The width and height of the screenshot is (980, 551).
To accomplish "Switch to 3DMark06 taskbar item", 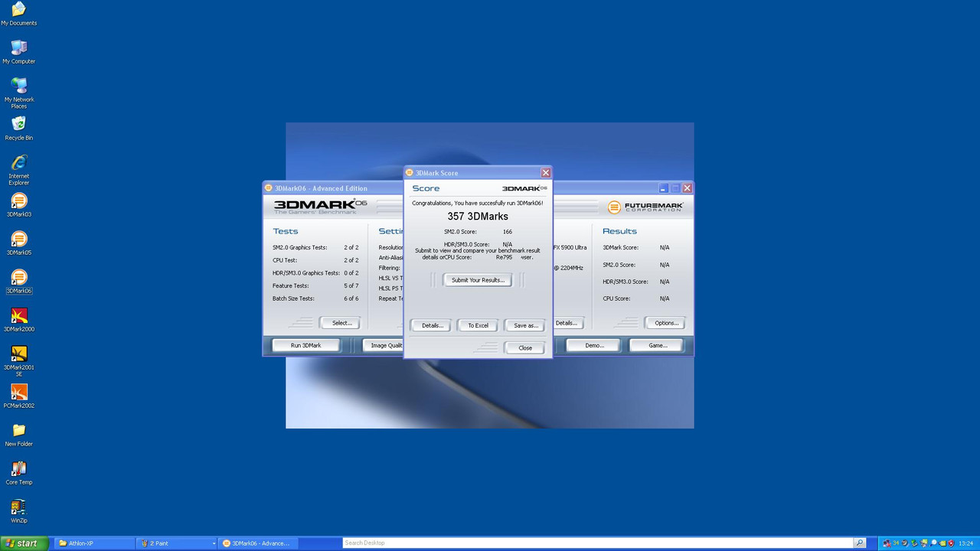I will pyautogui.click(x=259, y=543).
